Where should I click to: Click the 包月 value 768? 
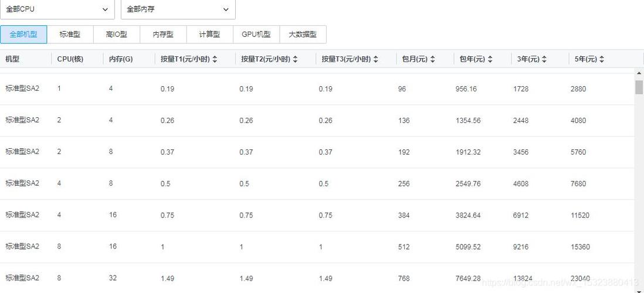click(x=404, y=278)
